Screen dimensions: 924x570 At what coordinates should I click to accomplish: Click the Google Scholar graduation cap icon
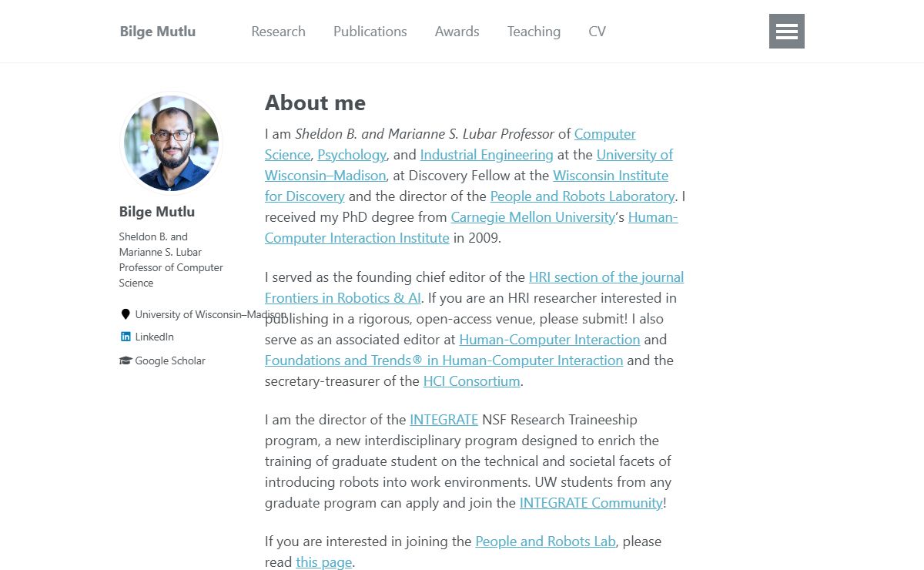[126, 360]
